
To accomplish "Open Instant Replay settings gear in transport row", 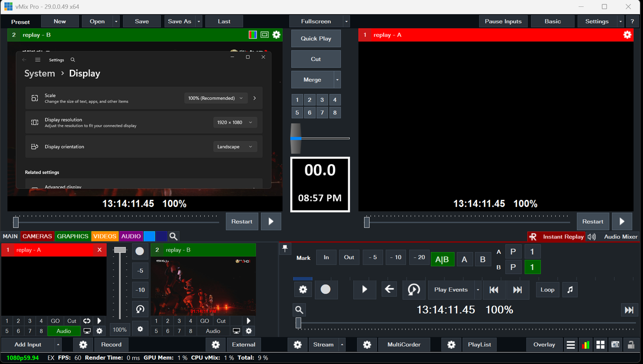I will pyautogui.click(x=303, y=290).
